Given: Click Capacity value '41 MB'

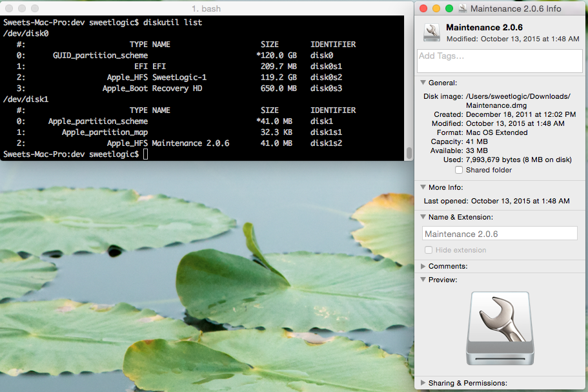Looking at the screenshot, I should (476, 141).
